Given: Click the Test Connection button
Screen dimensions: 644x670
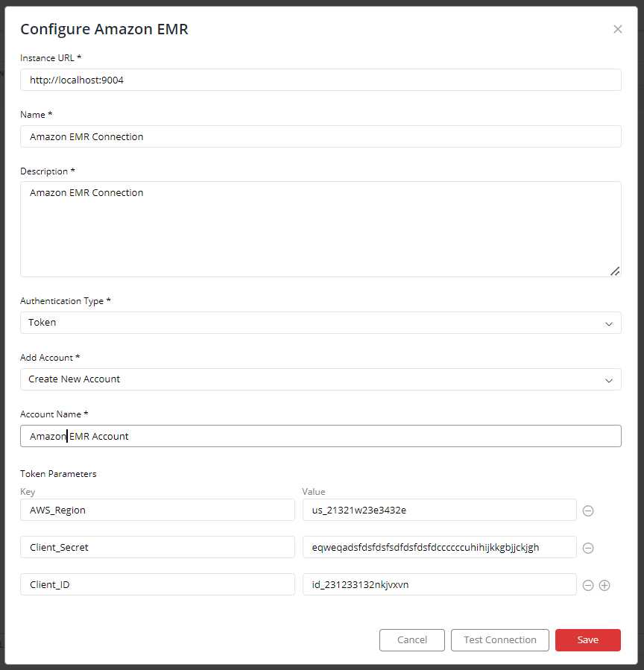Looking at the screenshot, I should [x=500, y=640].
